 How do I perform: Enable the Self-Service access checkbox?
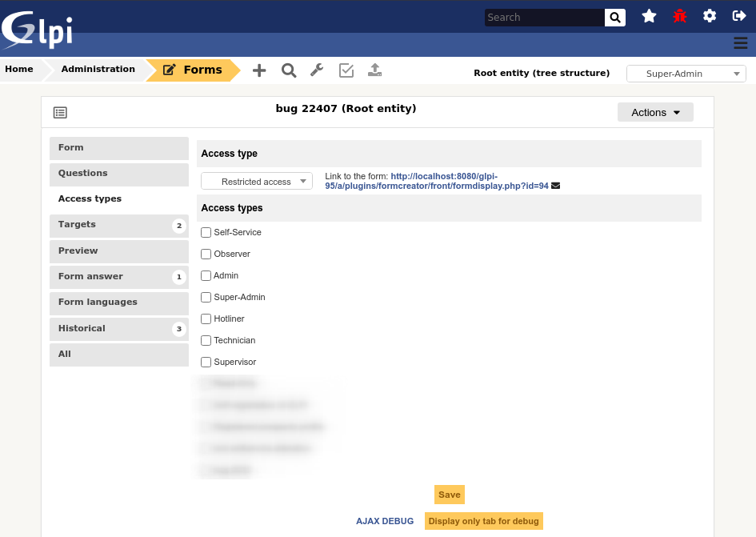206,232
